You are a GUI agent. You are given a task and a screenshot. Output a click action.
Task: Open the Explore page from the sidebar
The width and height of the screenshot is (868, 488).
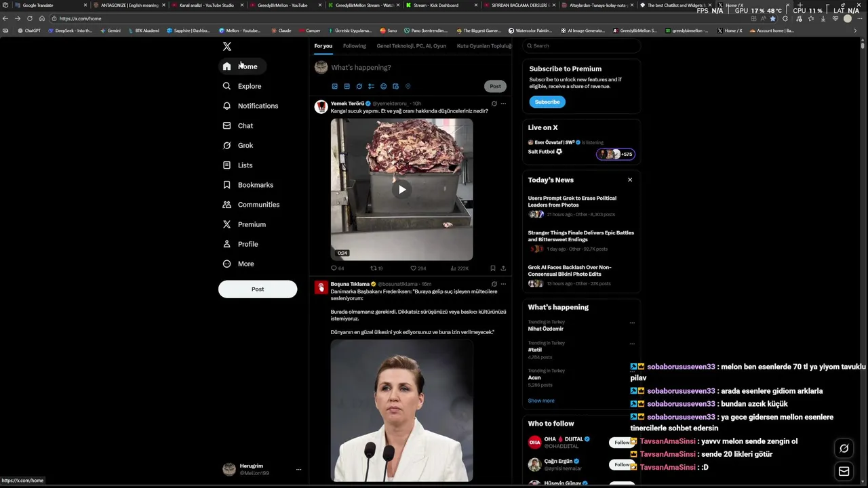point(242,86)
